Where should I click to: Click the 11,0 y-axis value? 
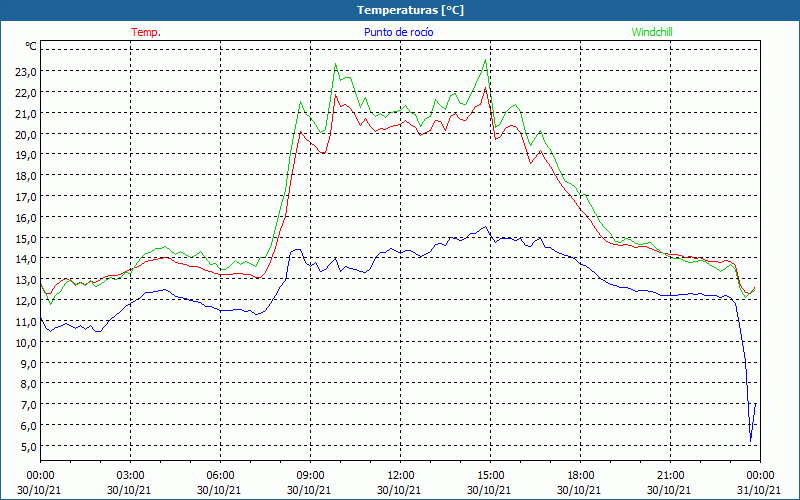[26, 321]
